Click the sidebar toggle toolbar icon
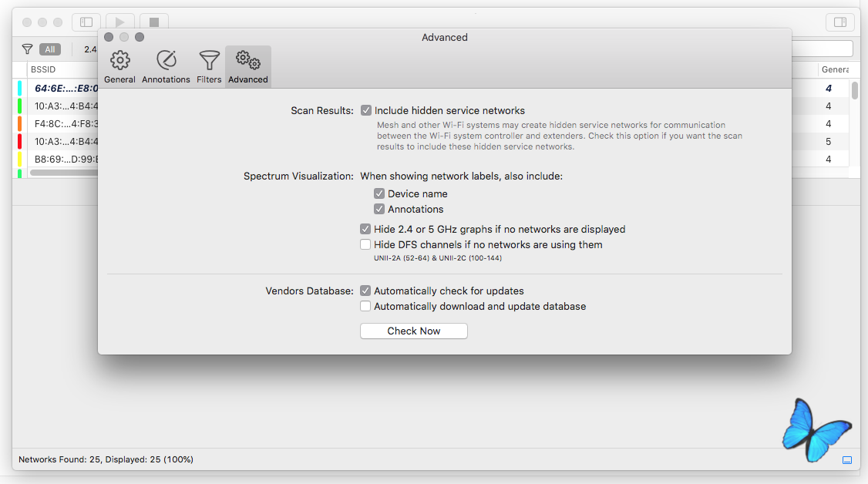868x484 pixels. pos(86,22)
